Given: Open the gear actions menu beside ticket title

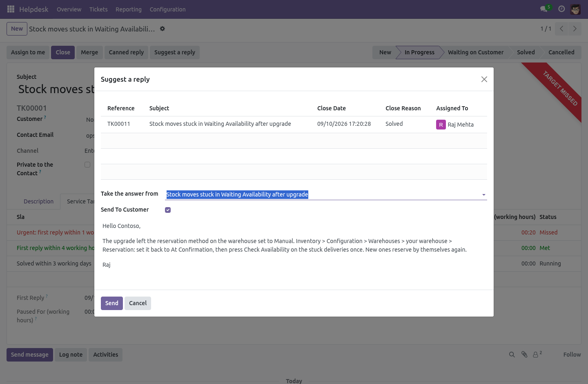Looking at the screenshot, I should pos(163,29).
